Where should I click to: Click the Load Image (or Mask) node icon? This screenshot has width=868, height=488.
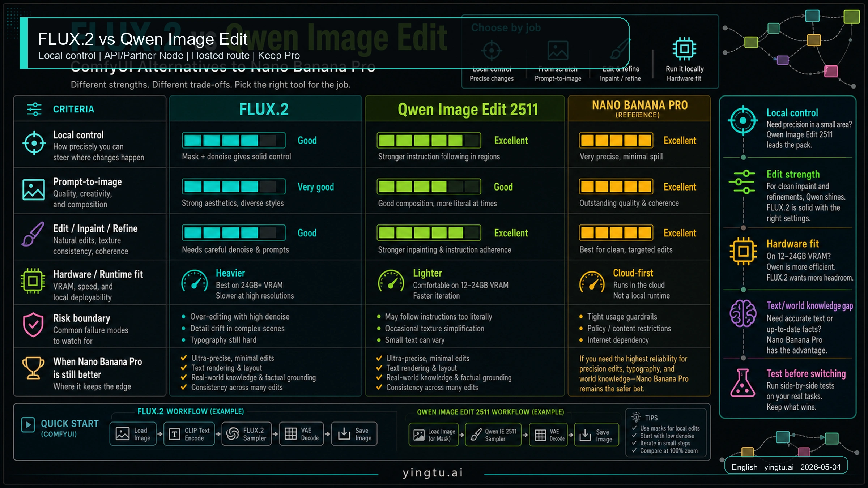419,435
